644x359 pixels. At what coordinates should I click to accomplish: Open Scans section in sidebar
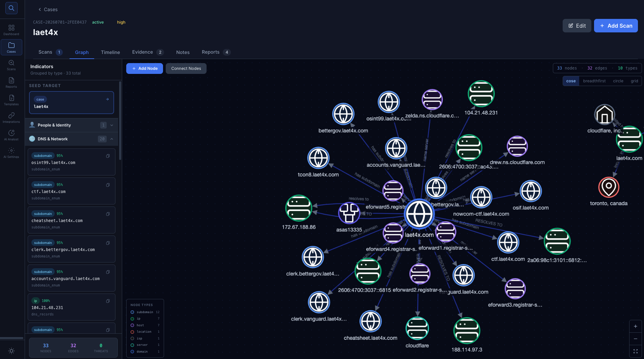pyautogui.click(x=11, y=65)
